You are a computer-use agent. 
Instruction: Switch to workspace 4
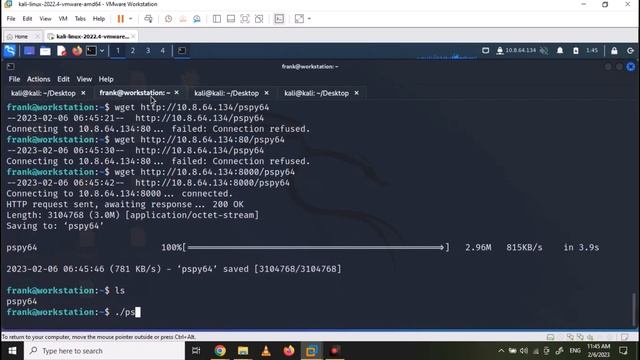click(x=162, y=51)
